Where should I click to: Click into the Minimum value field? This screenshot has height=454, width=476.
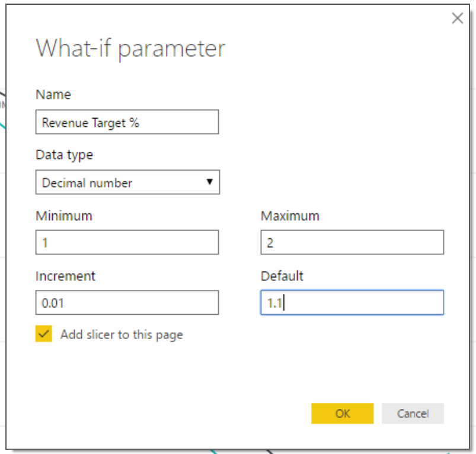pyautogui.click(x=127, y=243)
